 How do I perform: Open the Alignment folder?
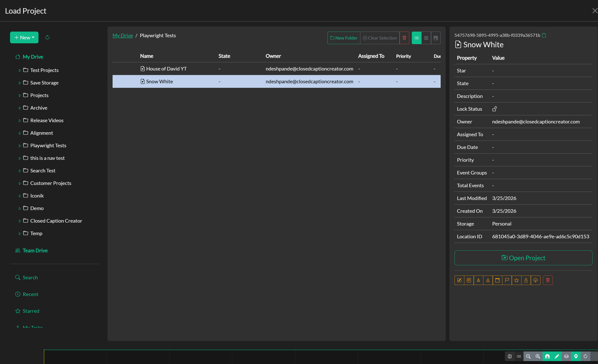(38, 133)
